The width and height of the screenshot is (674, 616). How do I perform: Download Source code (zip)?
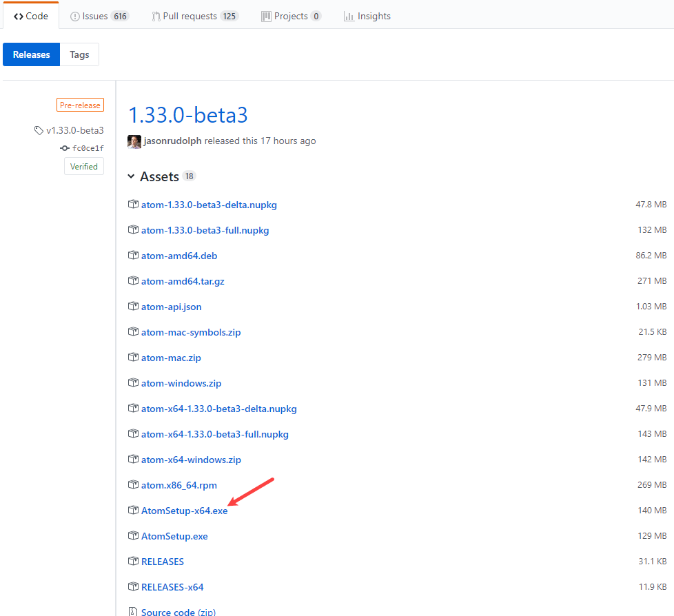(x=178, y=612)
